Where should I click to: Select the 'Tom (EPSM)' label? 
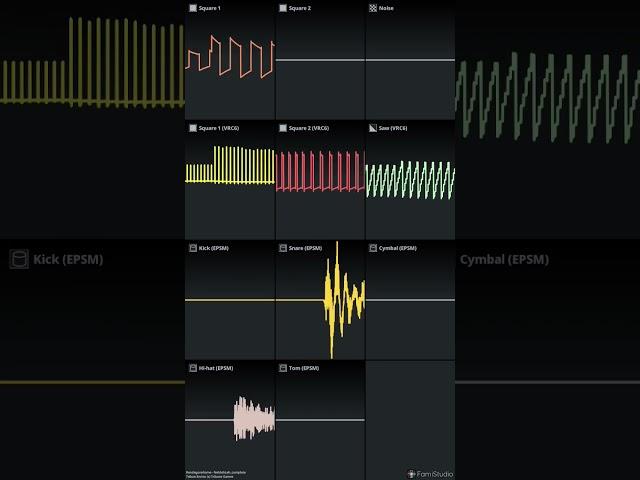coord(304,368)
